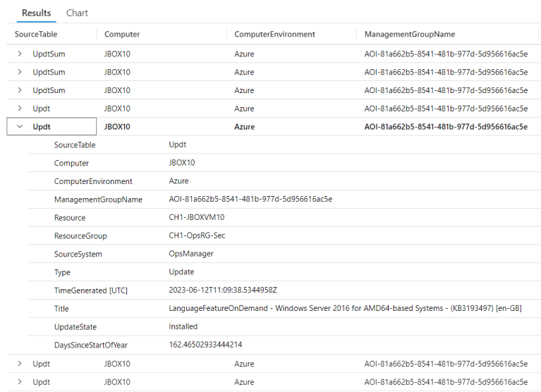Click the UpdateState field label
This screenshot has width=541, height=392.
[x=75, y=327]
